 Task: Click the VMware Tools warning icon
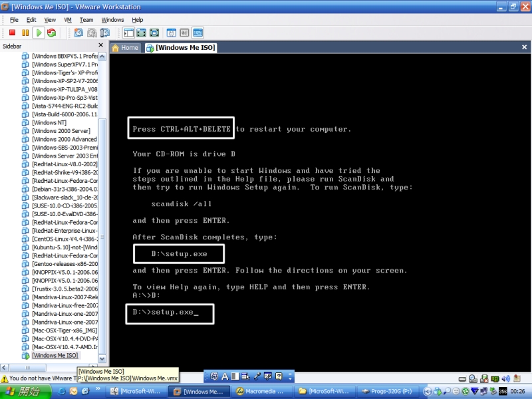click(x=5, y=378)
